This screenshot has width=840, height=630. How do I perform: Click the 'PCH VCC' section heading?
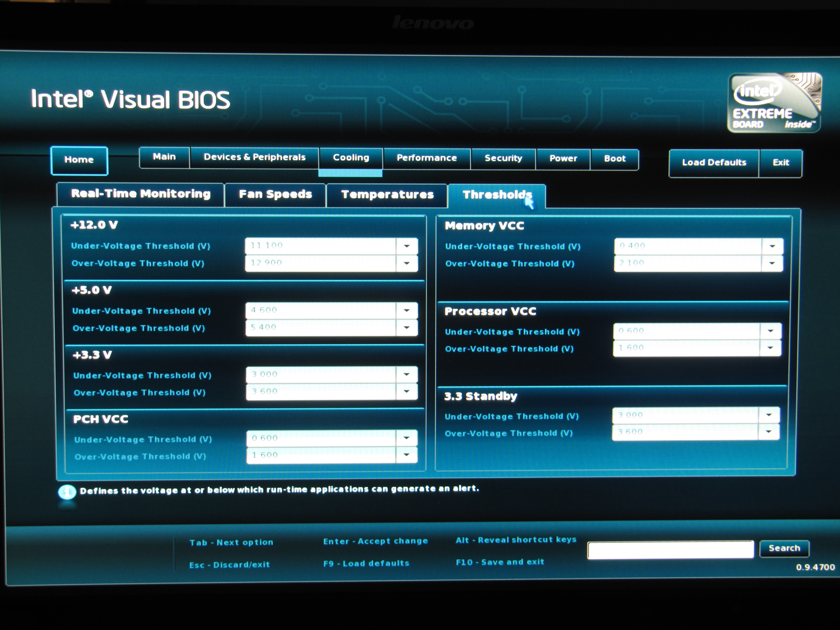tap(101, 419)
